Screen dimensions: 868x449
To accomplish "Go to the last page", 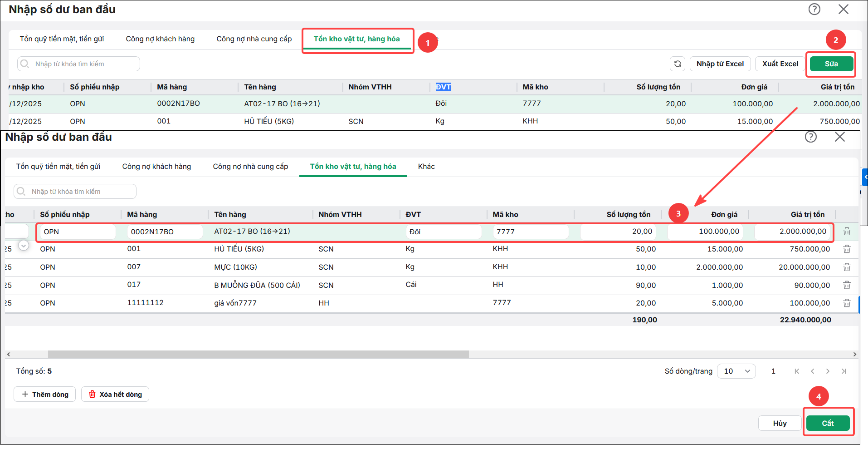I will coord(844,371).
